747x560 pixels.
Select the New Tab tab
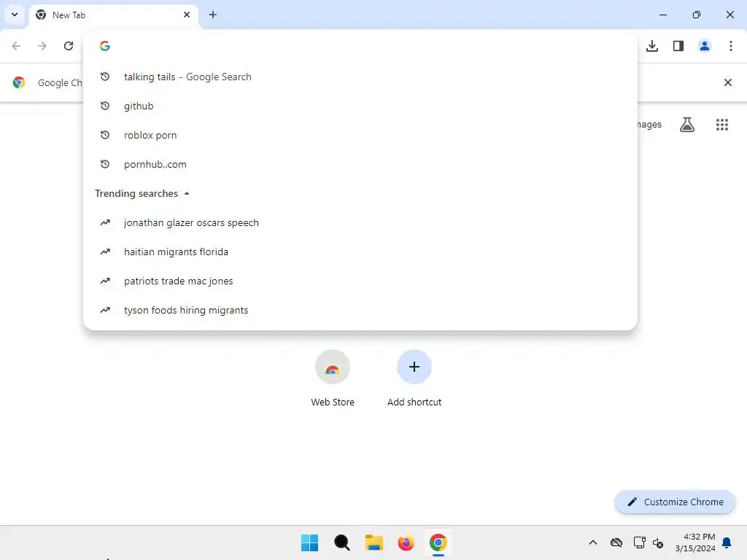(x=113, y=15)
